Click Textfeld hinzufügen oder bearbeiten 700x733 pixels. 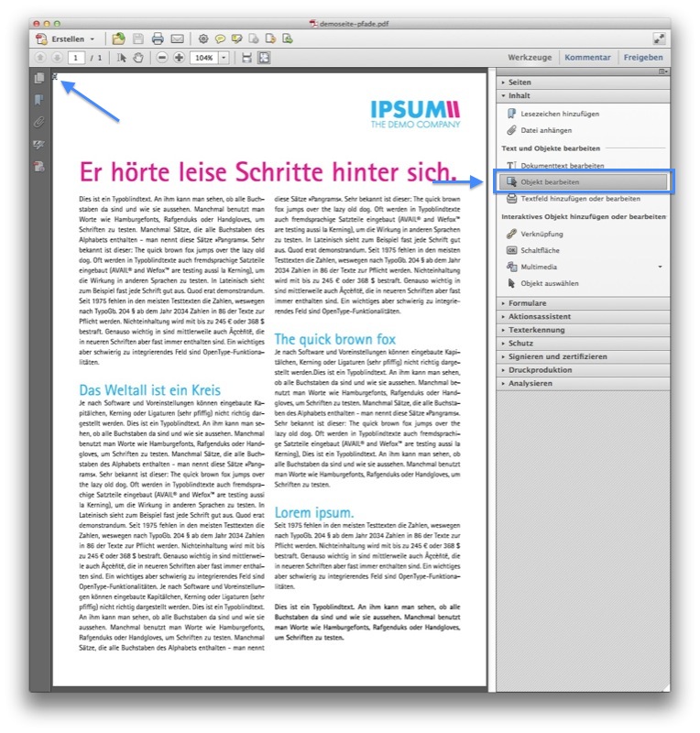coord(580,199)
